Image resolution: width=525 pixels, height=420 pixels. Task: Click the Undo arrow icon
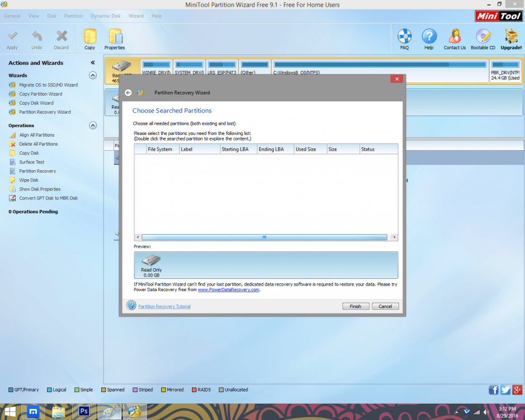[37, 36]
